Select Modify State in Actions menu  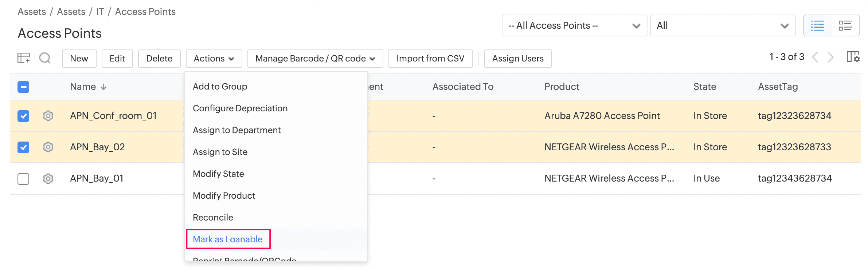218,174
